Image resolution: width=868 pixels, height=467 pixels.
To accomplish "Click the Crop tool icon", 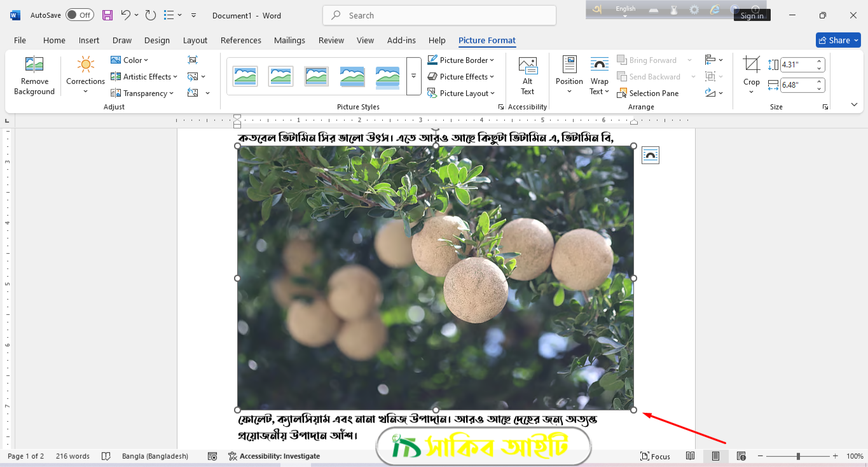I will [x=751, y=65].
